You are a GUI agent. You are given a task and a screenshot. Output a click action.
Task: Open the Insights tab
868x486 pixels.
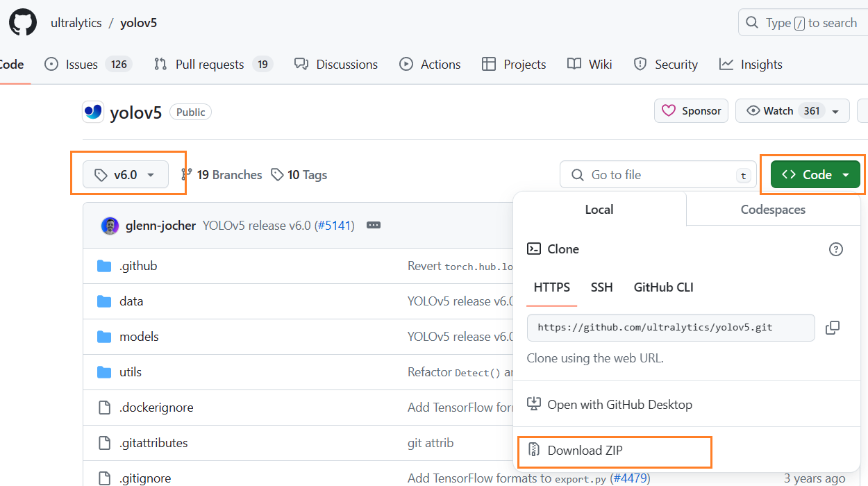pos(751,65)
